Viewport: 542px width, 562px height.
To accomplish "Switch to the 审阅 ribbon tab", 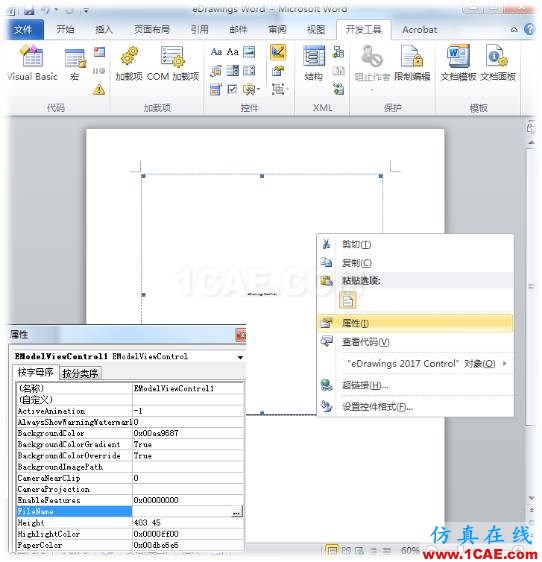I will click(x=277, y=29).
